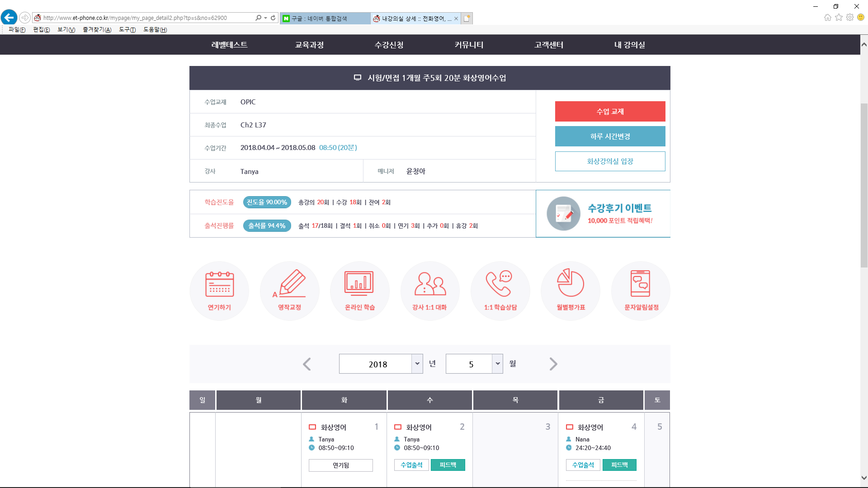Click the browser back arrow button
Viewport: 868px width, 488px height.
click(x=9, y=18)
